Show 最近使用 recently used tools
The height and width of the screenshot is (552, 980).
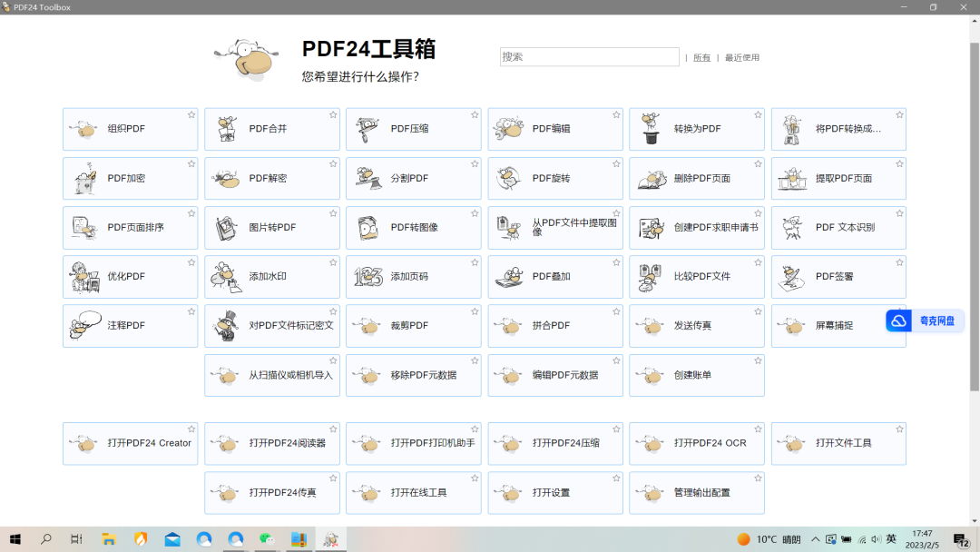[742, 57]
